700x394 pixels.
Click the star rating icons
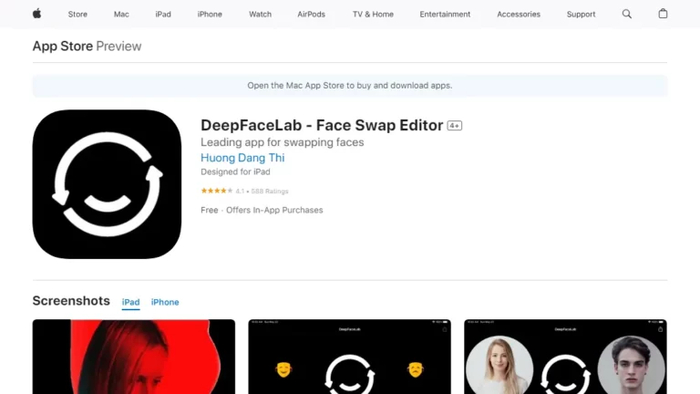pyautogui.click(x=217, y=191)
